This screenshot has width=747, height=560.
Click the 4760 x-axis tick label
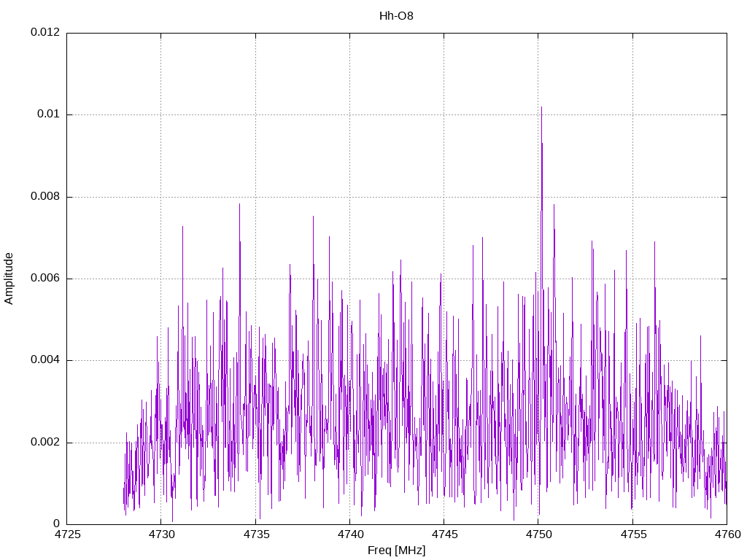click(x=727, y=534)
